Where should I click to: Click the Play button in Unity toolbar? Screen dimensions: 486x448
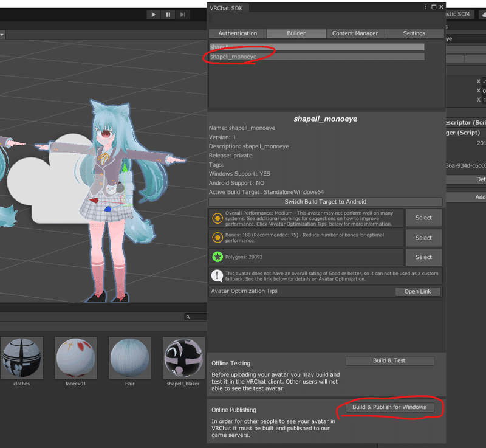click(x=153, y=15)
